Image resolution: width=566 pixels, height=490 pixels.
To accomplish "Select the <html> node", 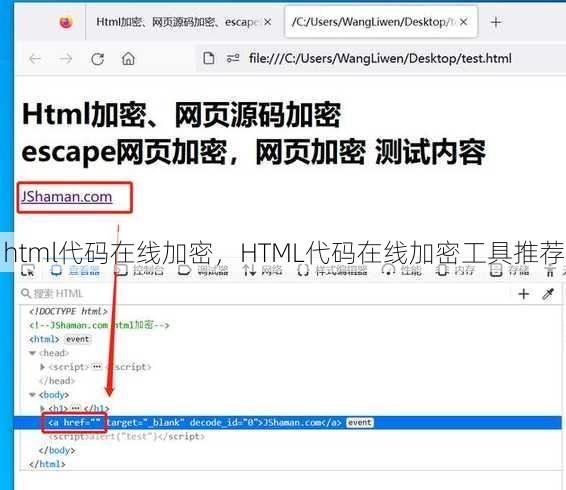I will point(44,339).
